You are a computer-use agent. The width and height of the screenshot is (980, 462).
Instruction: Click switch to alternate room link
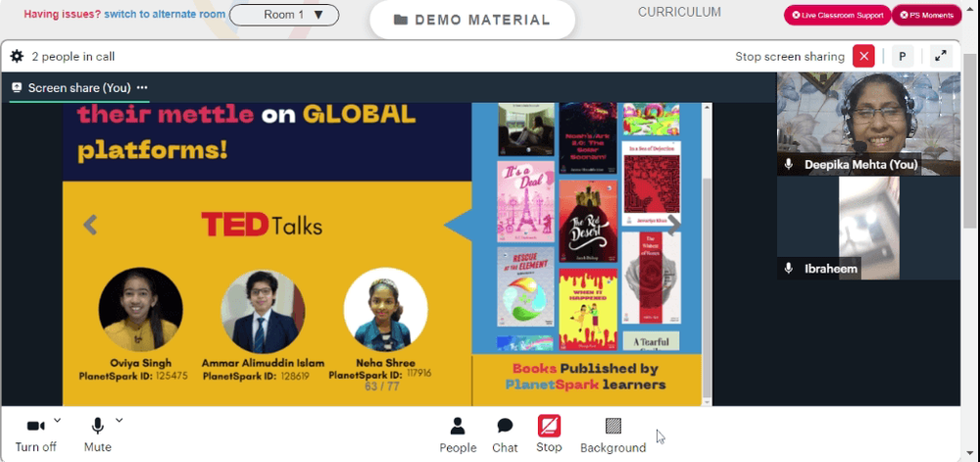[165, 14]
